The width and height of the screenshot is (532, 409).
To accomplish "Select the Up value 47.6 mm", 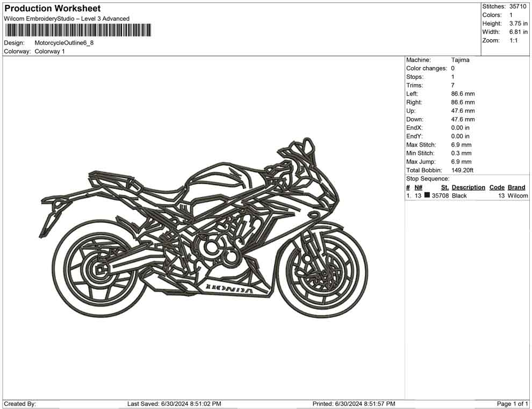I will coord(463,111).
